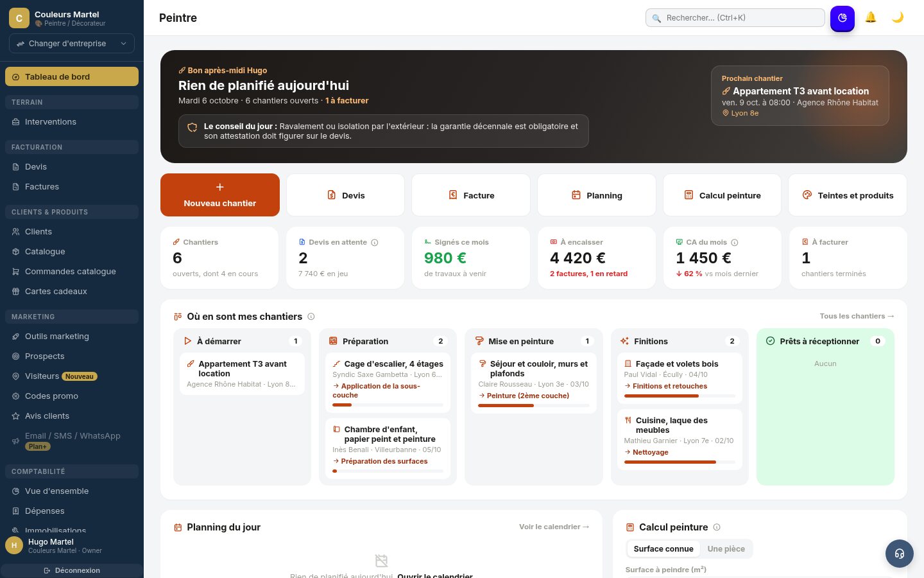Collapse the MARKETING sidebar section

(x=72, y=317)
